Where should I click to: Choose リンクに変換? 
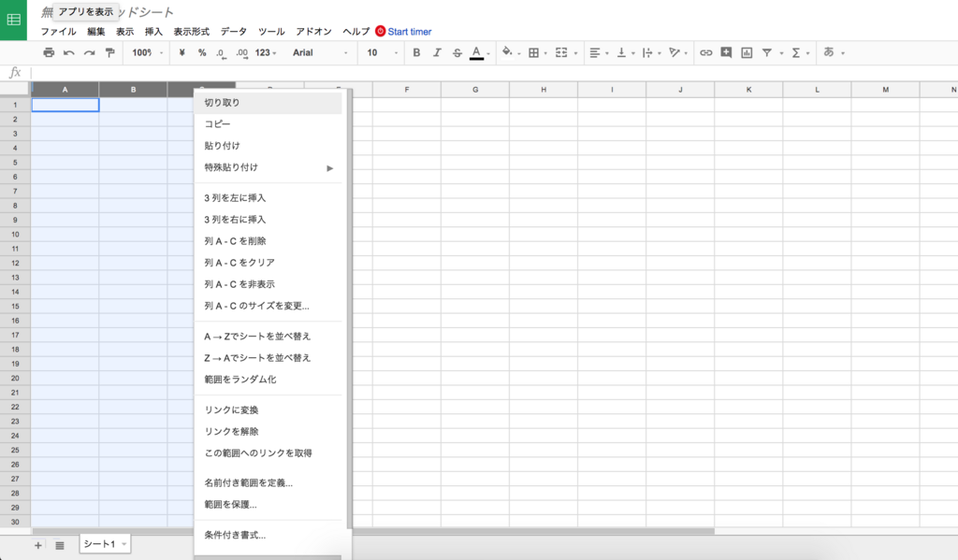[268, 409]
